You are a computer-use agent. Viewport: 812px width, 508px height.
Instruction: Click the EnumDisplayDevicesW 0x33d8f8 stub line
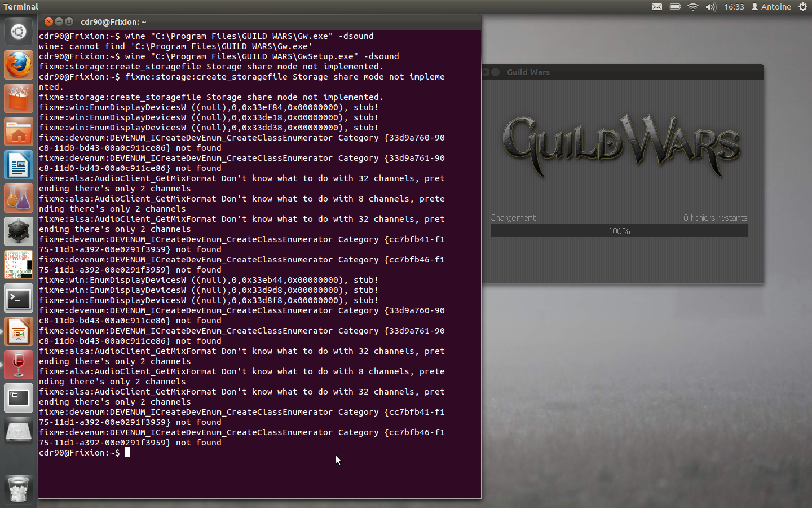tap(209, 300)
